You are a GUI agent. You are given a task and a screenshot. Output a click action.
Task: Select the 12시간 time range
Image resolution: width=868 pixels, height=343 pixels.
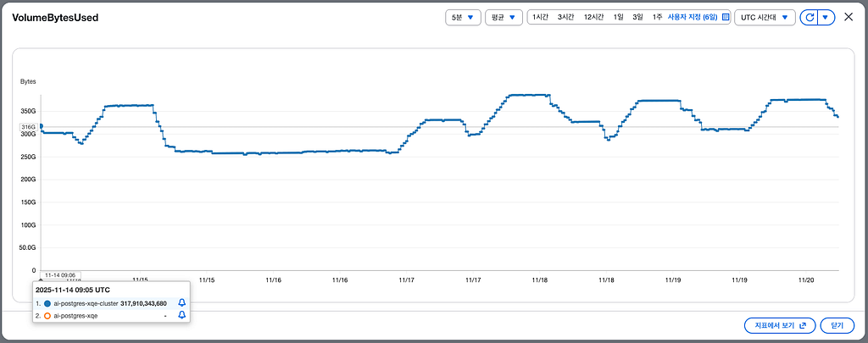point(593,17)
